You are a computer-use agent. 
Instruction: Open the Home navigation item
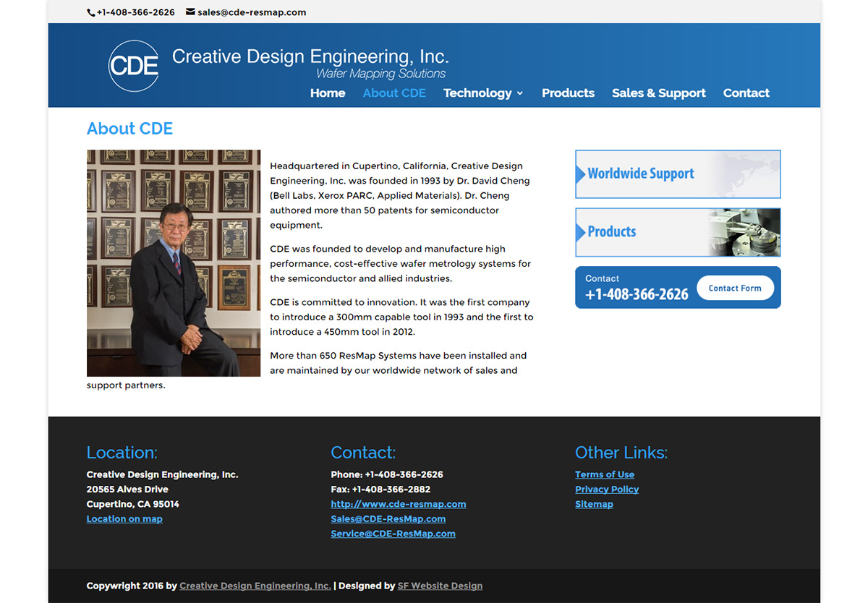click(x=328, y=93)
